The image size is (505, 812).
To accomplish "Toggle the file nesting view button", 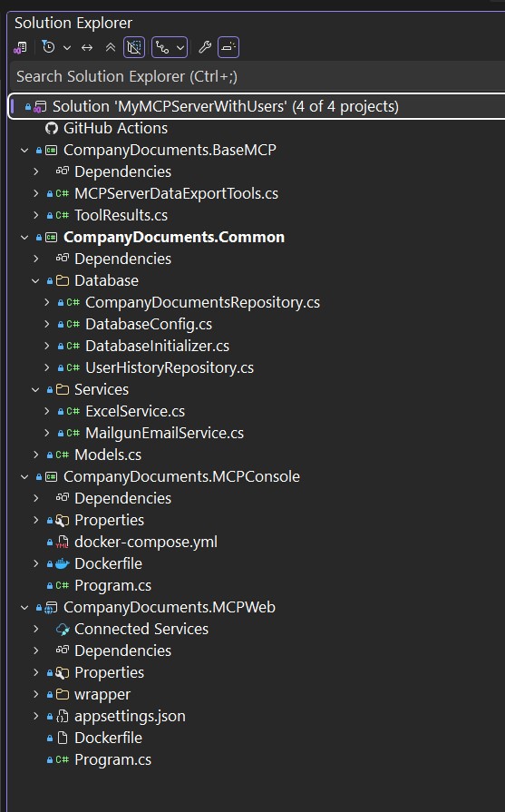I will 162,48.
